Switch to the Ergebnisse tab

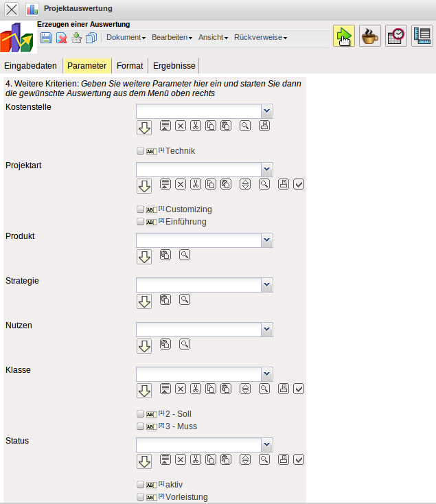coord(174,66)
